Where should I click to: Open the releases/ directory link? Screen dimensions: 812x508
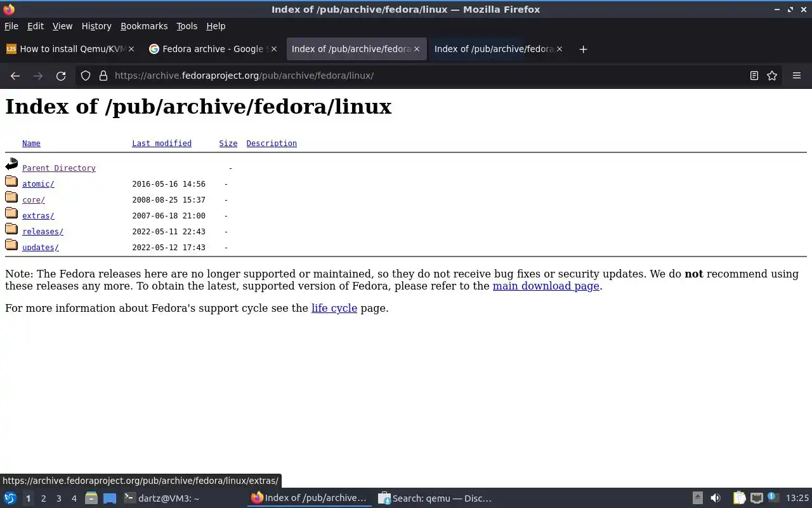[43, 232]
